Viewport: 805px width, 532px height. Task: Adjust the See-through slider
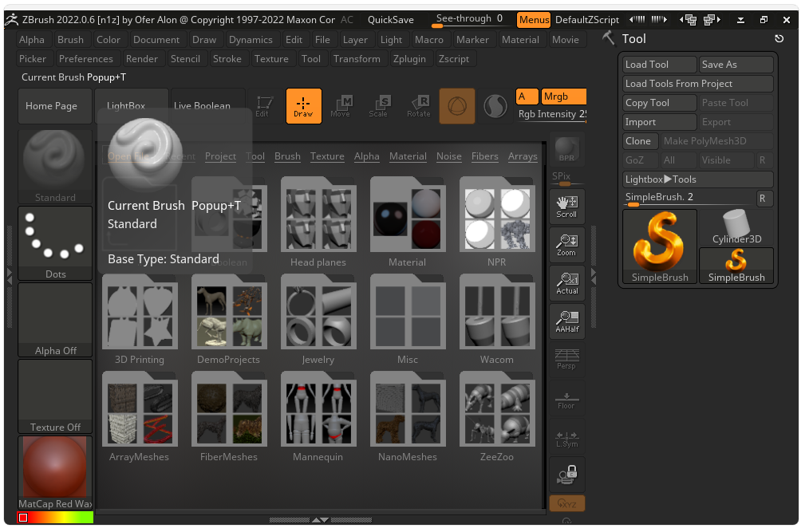[469, 20]
